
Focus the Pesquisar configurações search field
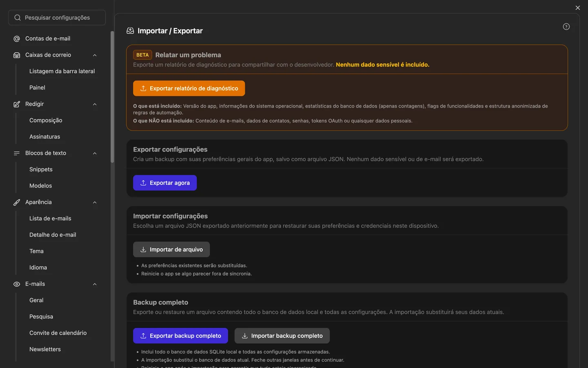(x=57, y=18)
